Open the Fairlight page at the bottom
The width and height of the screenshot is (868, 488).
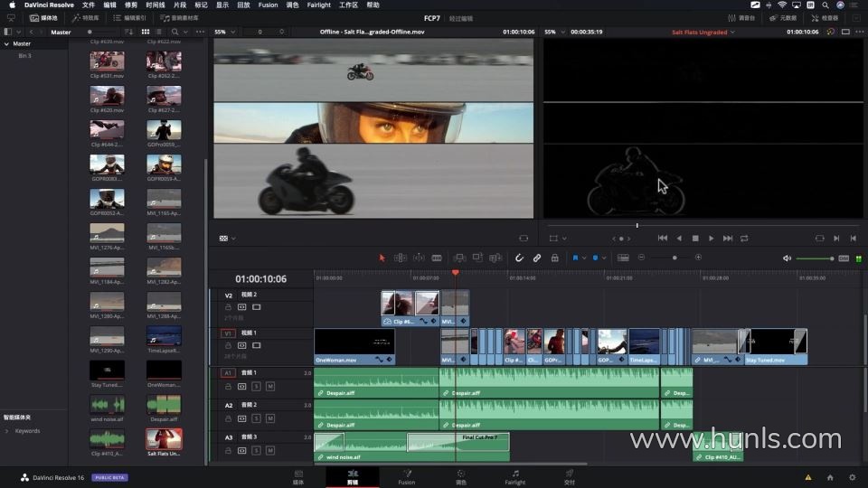pos(514,477)
